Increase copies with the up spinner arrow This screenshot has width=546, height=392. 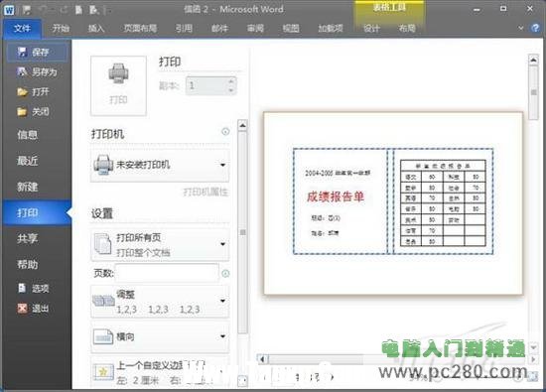pyautogui.click(x=231, y=81)
